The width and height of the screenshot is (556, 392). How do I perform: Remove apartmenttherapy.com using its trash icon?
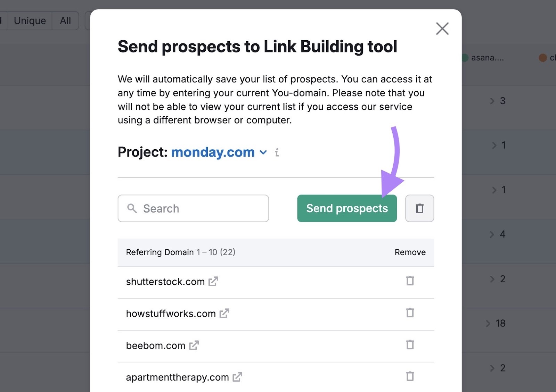[x=410, y=376]
